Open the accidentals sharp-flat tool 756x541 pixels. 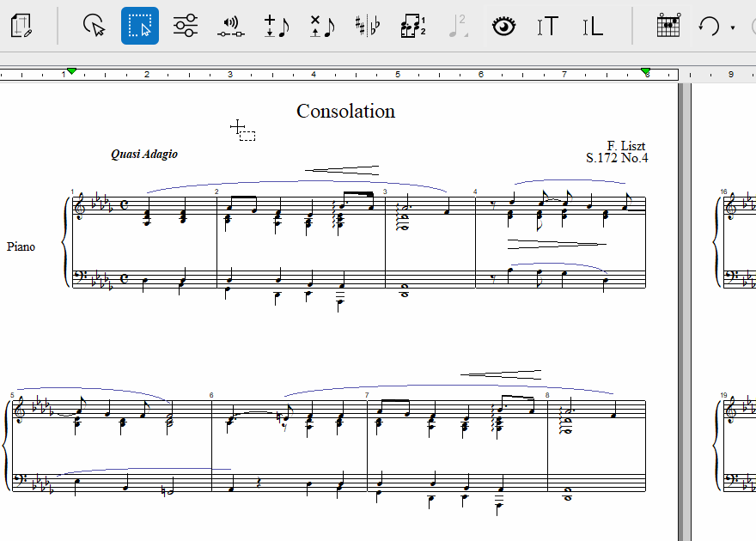click(367, 26)
